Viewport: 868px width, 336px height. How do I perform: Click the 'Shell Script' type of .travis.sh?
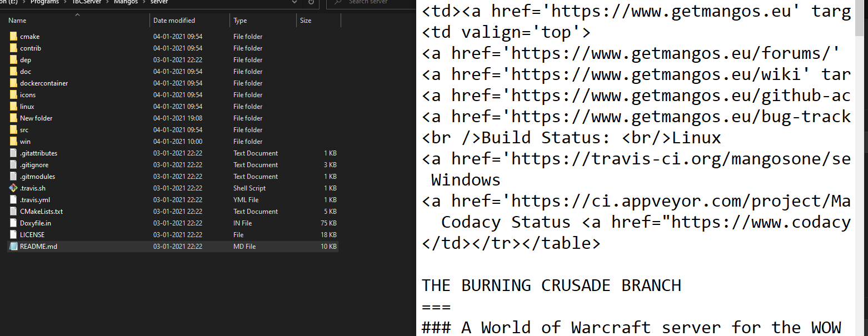tap(250, 188)
